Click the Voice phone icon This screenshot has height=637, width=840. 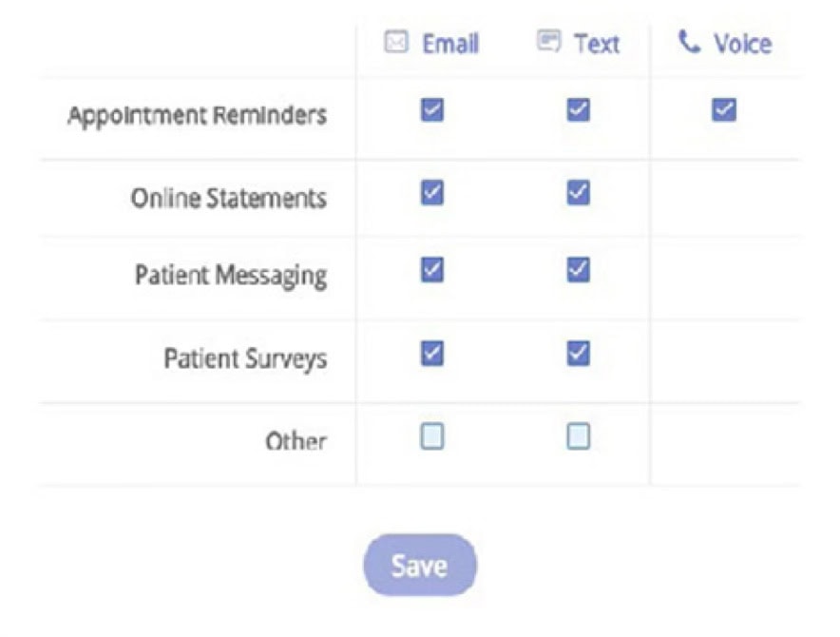[x=689, y=42]
